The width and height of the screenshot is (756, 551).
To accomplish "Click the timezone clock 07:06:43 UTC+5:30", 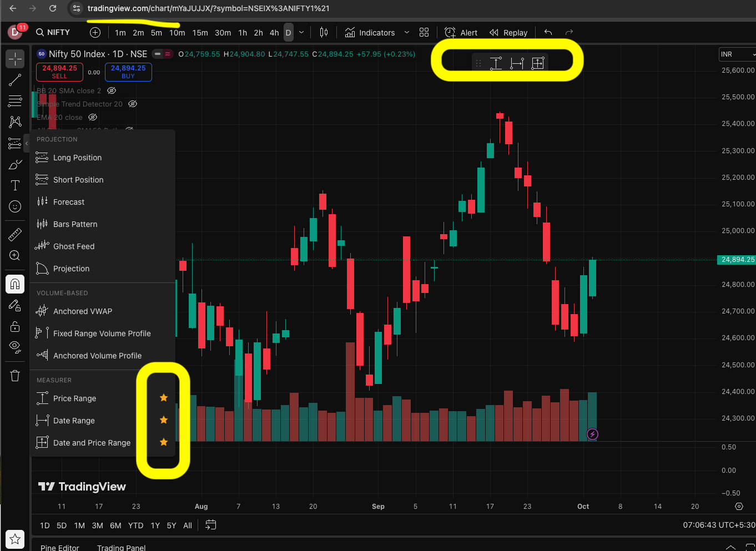I will 719,525.
